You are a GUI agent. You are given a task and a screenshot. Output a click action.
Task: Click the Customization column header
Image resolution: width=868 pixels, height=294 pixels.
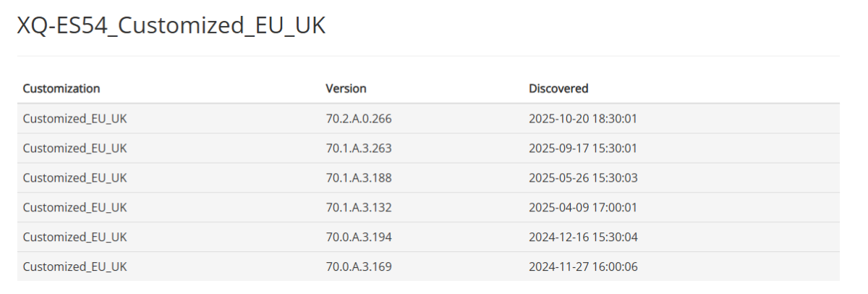[61, 88]
